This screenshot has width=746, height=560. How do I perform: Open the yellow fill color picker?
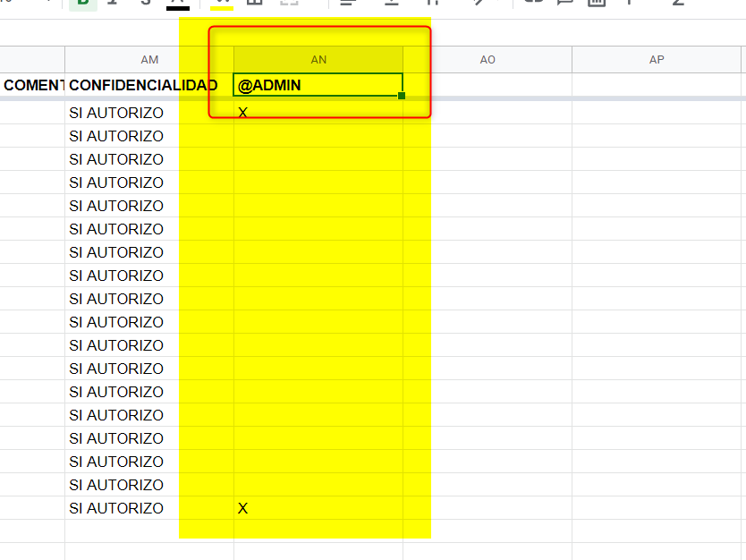222,3
